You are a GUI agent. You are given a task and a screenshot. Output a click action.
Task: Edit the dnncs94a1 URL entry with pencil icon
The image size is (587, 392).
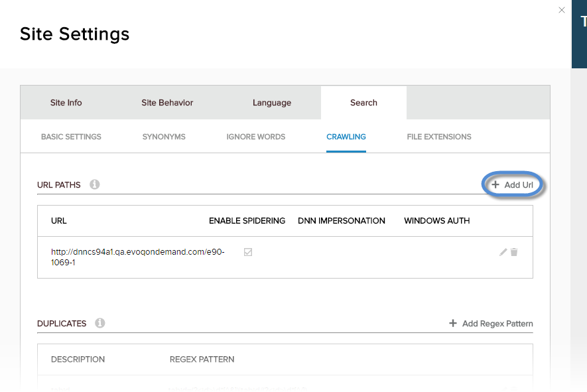tap(503, 252)
